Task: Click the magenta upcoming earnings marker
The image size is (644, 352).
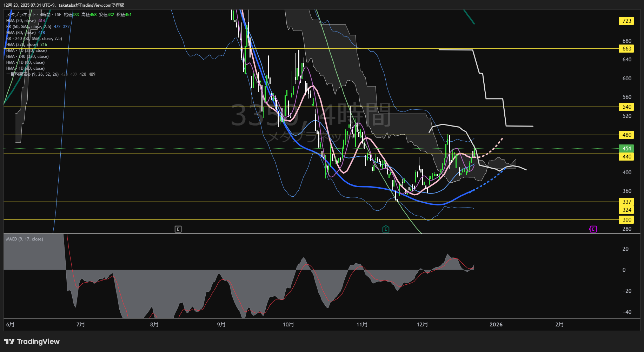Action: (593, 229)
